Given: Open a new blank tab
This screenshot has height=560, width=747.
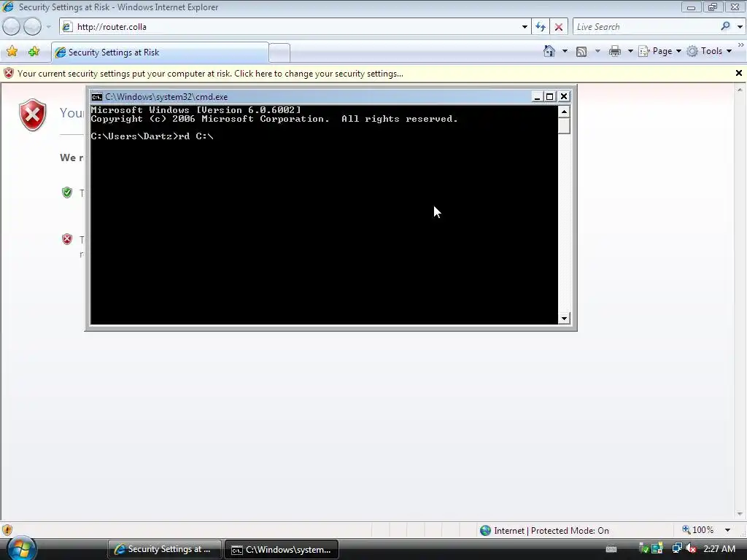Looking at the screenshot, I should (x=279, y=52).
